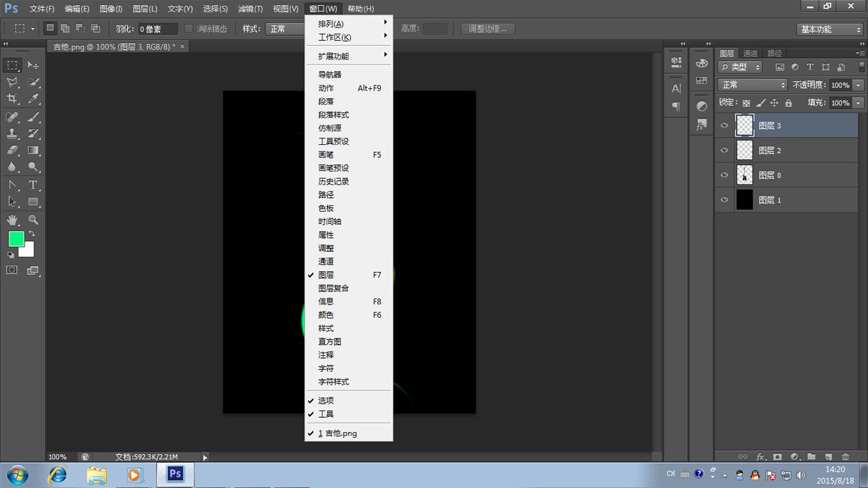
Task: Open the layer style fx menu
Action: [760, 456]
